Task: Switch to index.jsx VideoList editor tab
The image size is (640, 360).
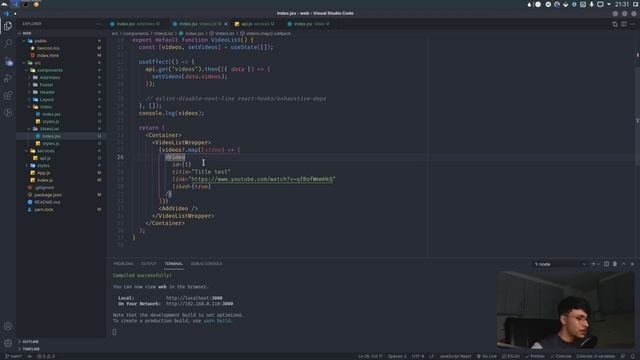Action: (200, 24)
